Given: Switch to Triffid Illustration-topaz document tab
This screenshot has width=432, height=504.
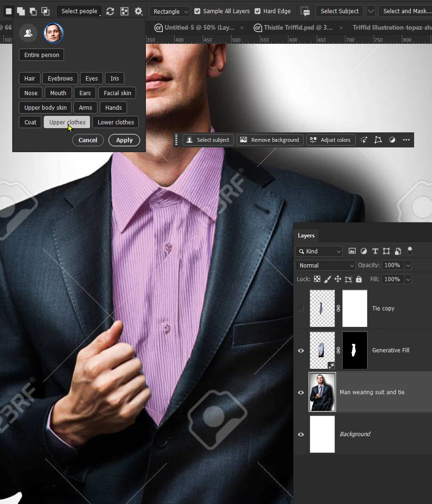Looking at the screenshot, I should click(392, 28).
